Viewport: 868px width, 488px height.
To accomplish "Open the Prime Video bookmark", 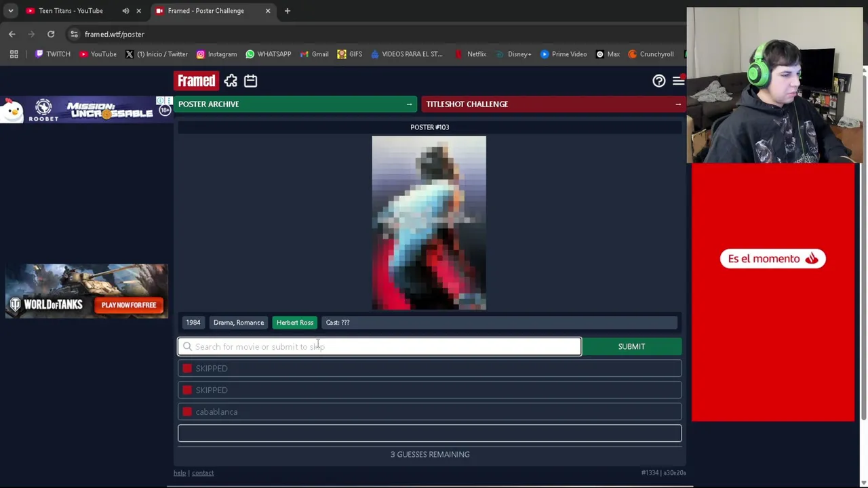I will click(563, 54).
